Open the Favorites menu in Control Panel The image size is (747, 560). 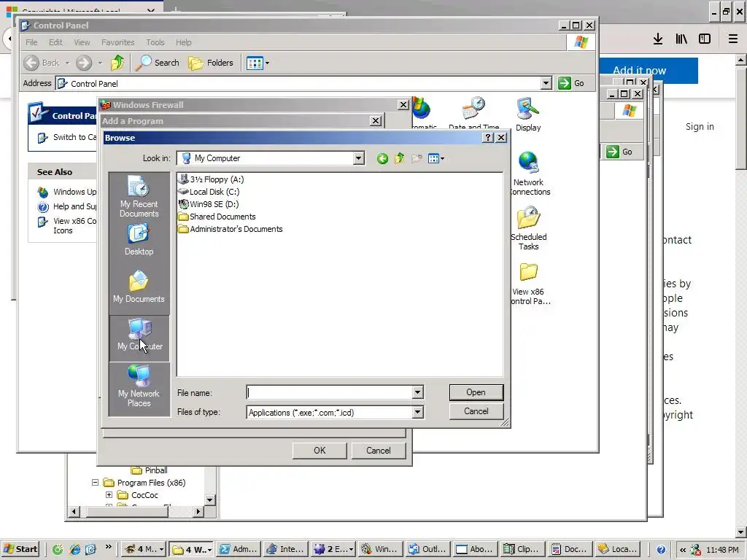(x=117, y=42)
